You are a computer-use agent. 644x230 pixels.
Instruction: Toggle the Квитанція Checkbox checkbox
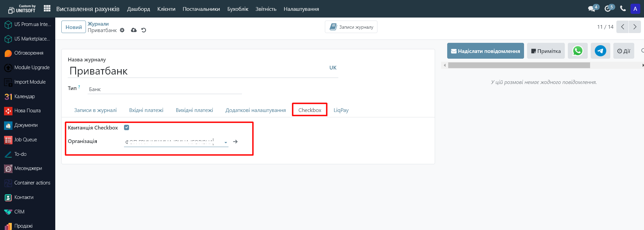coord(127,127)
